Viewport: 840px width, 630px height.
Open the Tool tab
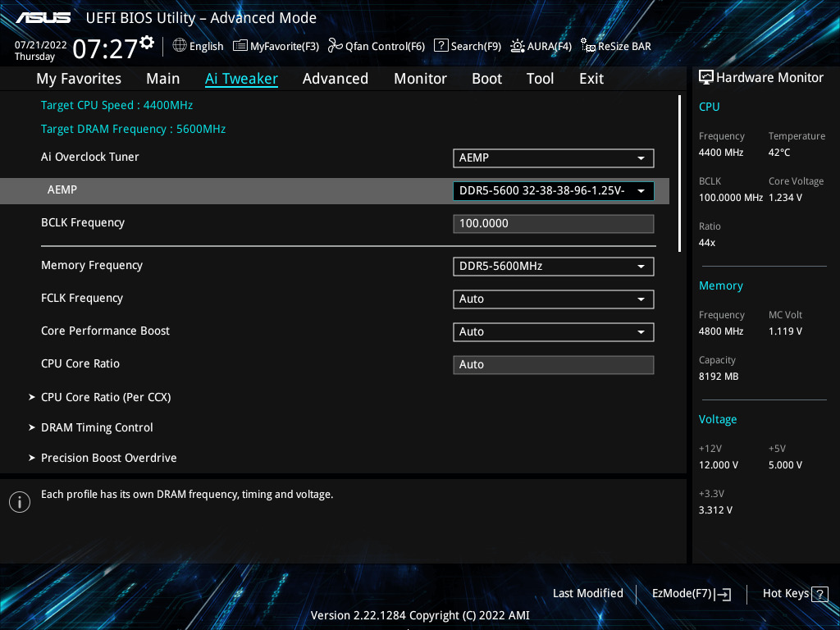(x=540, y=79)
